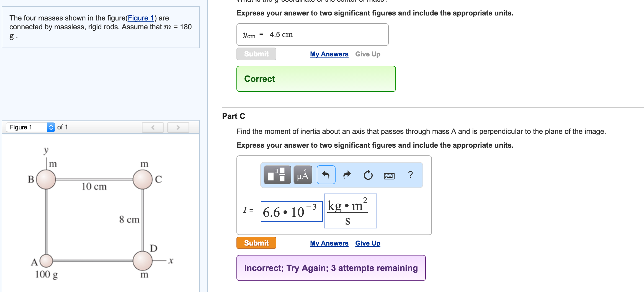The image size is (644, 292).
Task: Click the question mark help icon
Action: (410, 175)
